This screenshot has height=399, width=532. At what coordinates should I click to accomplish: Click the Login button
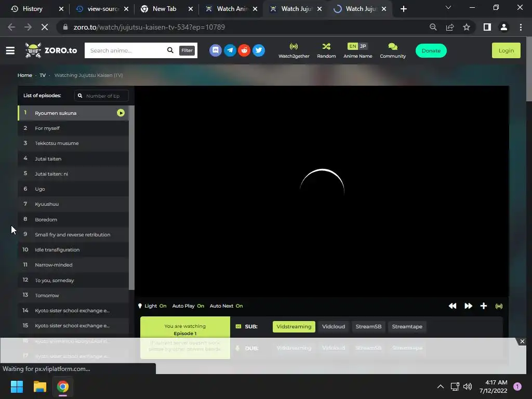point(506,50)
